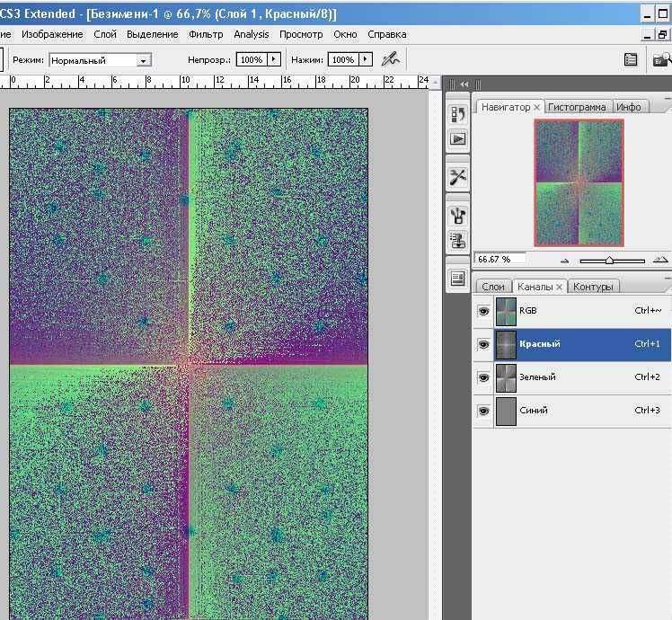This screenshot has height=620, width=672.
Task: Open the Actions panel play icon
Action: click(458, 139)
